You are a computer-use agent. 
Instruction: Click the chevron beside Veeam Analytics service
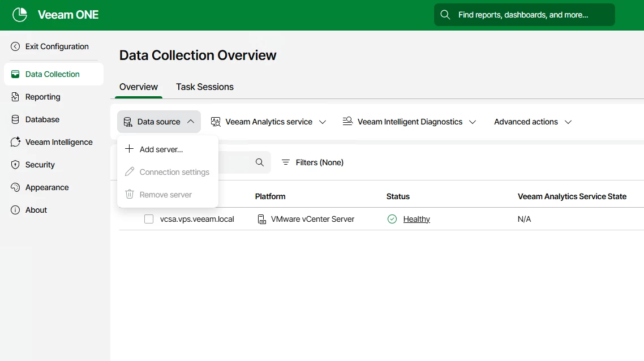tap(323, 122)
